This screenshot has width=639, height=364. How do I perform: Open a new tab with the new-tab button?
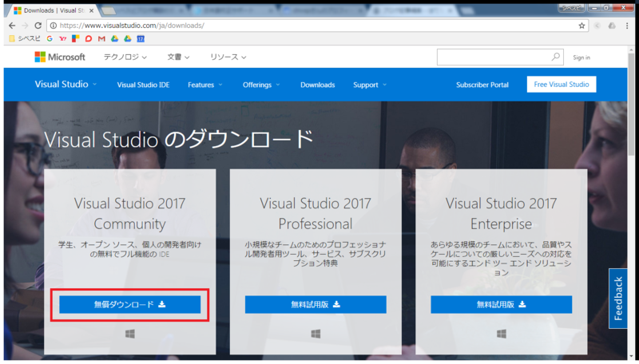109,10
